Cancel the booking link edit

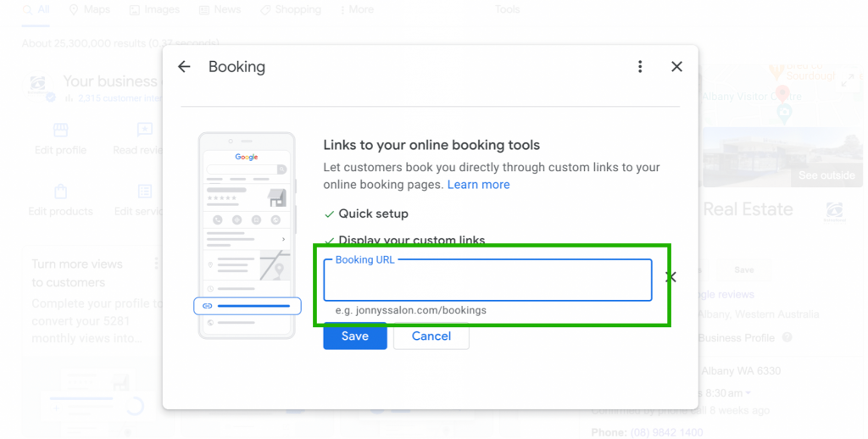[x=431, y=336]
